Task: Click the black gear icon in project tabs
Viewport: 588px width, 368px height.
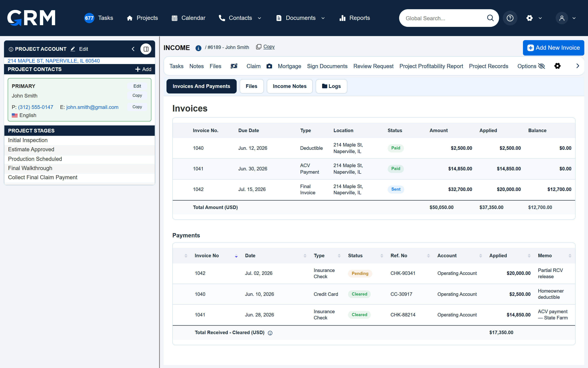Action: point(557,66)
